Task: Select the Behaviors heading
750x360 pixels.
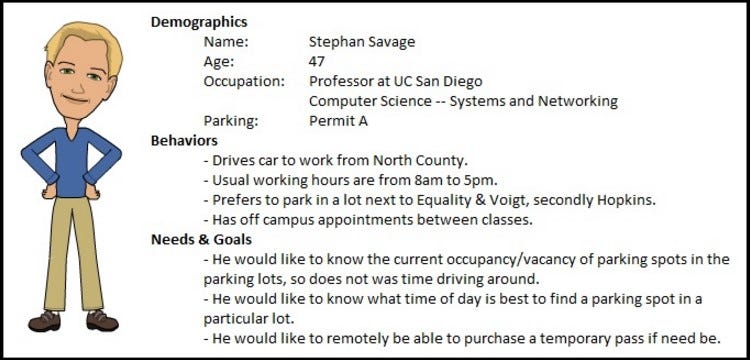Action: click(184, 141)
